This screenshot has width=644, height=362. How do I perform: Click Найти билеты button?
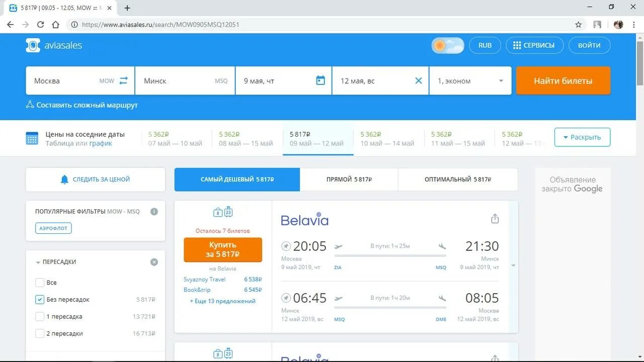coord(563,80)
